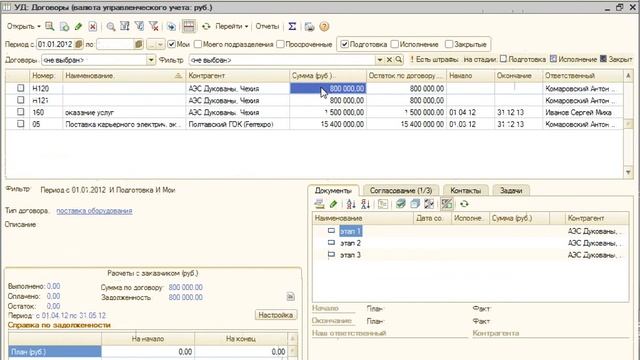Expand the Договоры combo box arrow
Image resolution: width=640 pixels, height=360 pixels.
tap(151, 60)
